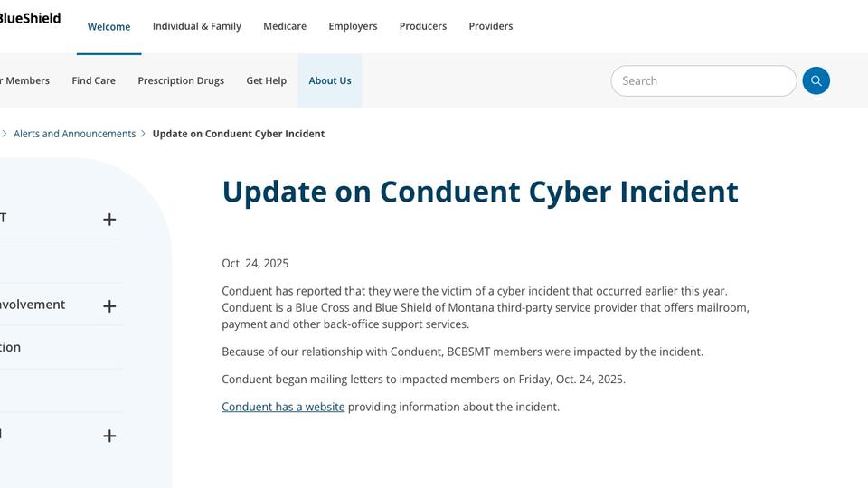Click into the Search input field
Screen dimensions: 868x488
click(703, 80)
